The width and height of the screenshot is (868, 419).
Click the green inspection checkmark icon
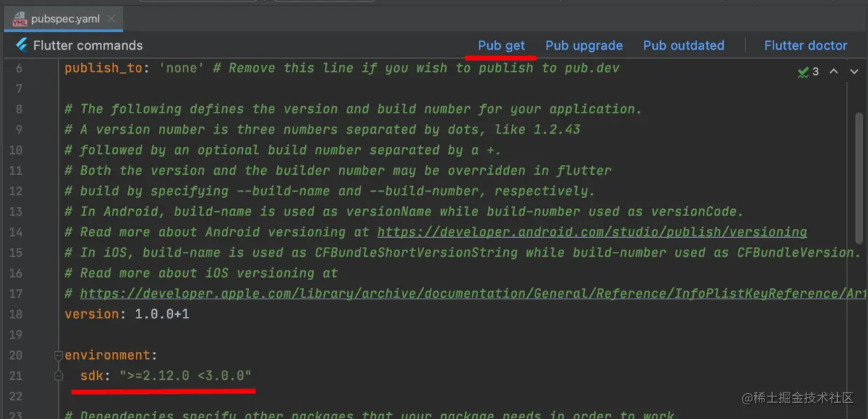point(804,71)
